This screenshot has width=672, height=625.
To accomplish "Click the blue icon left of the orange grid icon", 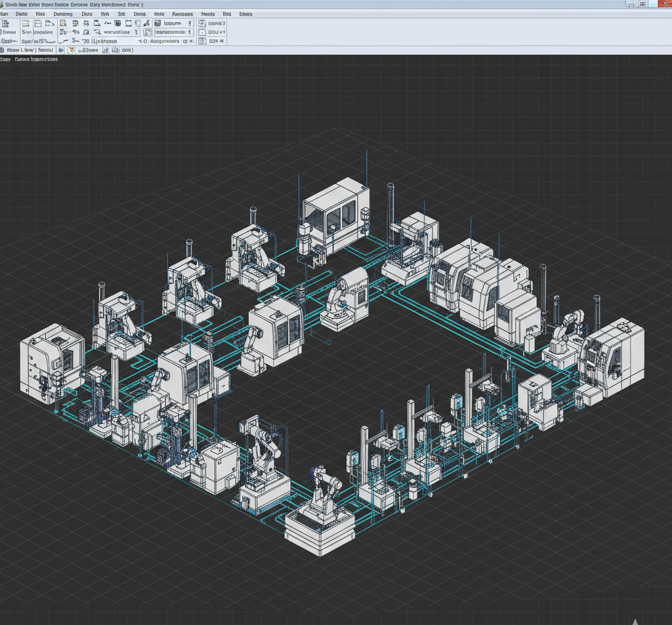I will [62, 50].
